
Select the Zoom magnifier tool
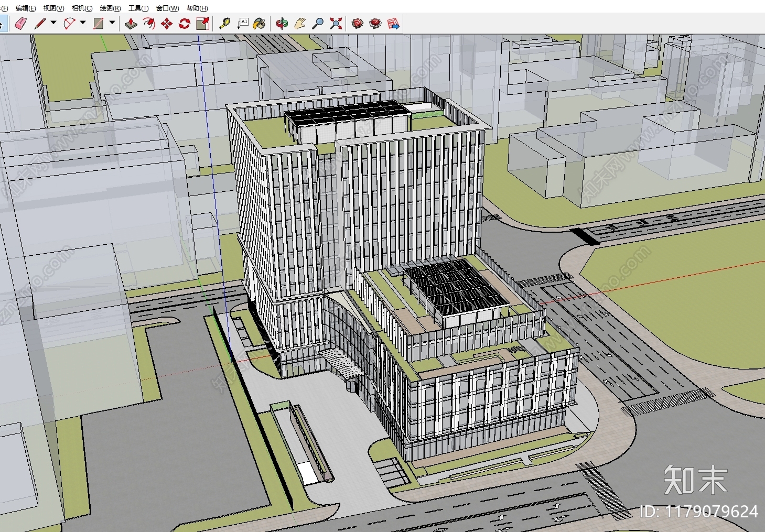click(318, 24)
